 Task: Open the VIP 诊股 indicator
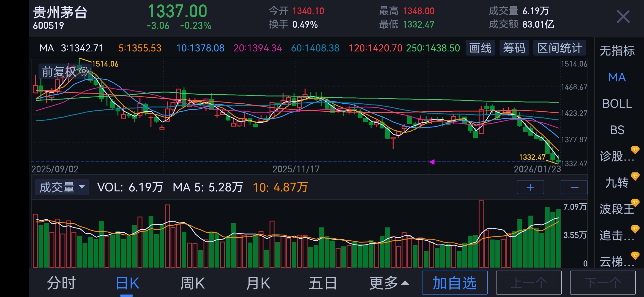click(617, 156)
